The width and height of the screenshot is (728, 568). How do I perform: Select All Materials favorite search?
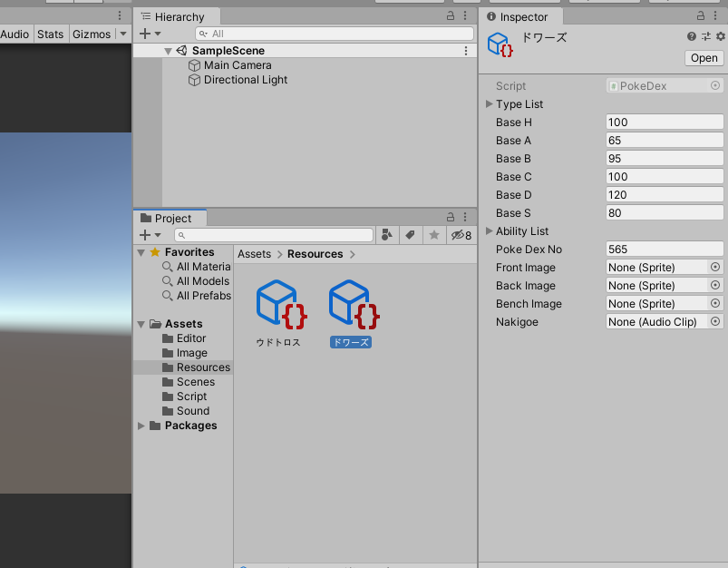[197, 267]
